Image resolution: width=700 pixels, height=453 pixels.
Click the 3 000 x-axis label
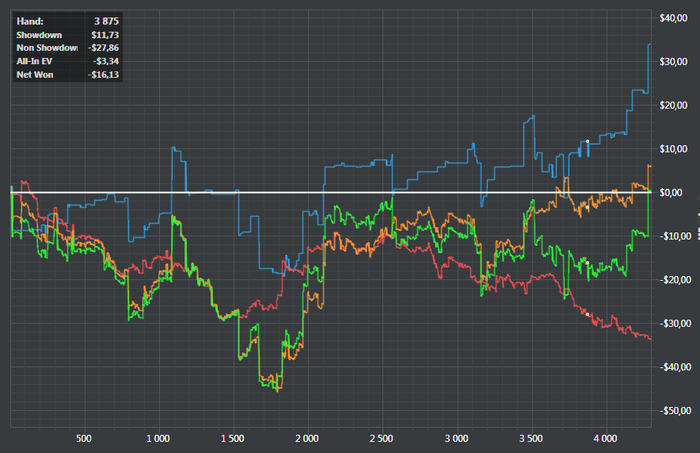coord(457,438)
